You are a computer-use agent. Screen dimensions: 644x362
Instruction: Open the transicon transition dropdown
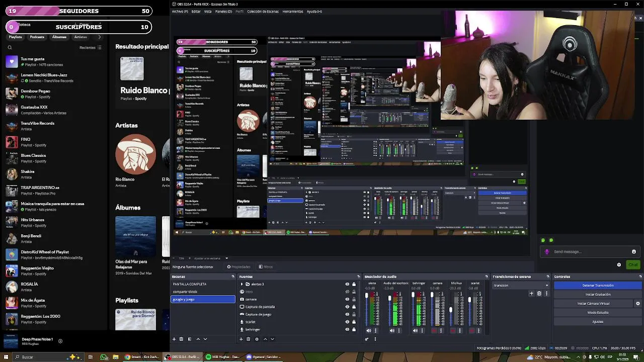(x=521, y=286)
